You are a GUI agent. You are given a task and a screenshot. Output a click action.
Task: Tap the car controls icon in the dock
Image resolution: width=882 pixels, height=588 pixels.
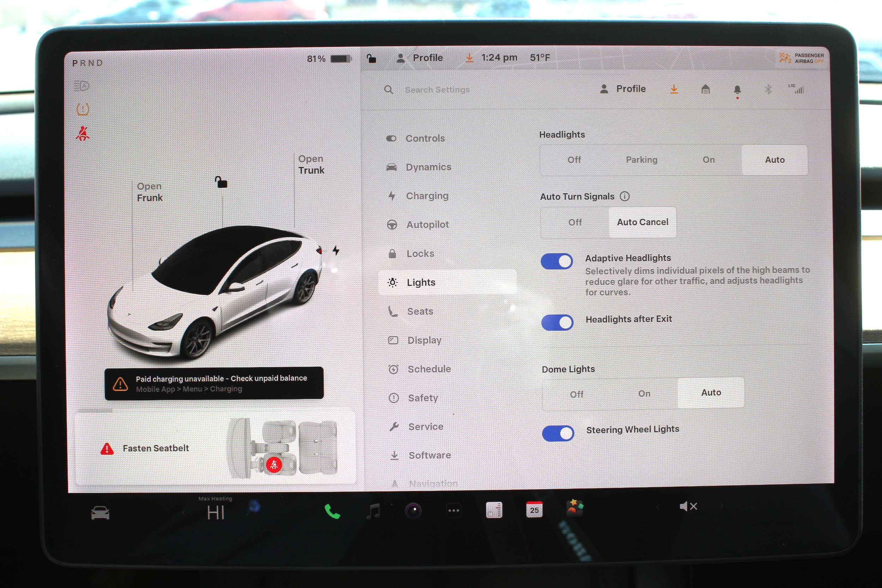(100, 513)
